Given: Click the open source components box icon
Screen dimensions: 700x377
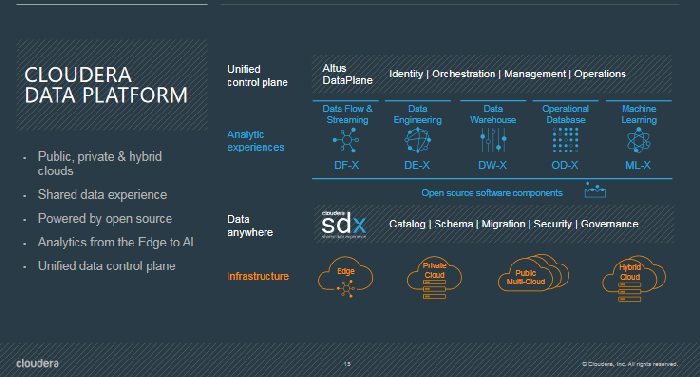Looking at the screenshot, I should (595, 190).
